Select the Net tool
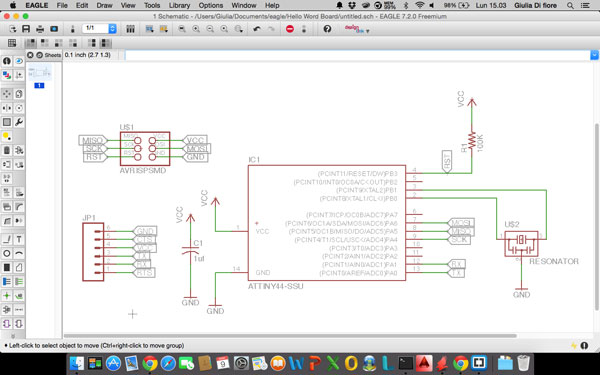The image size is (600, 375). (19, 282)
